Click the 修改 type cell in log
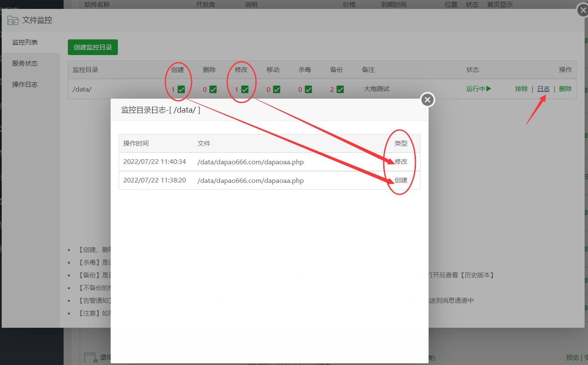 tap(401, 161)
